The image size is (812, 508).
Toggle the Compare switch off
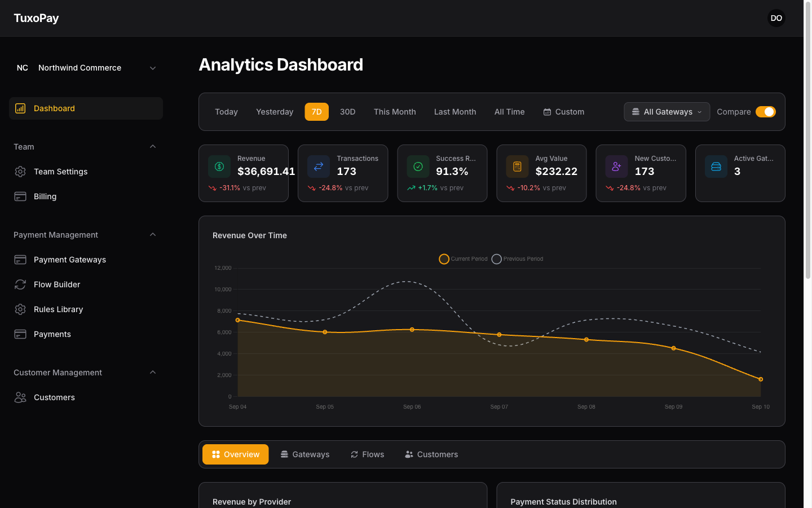766,112
